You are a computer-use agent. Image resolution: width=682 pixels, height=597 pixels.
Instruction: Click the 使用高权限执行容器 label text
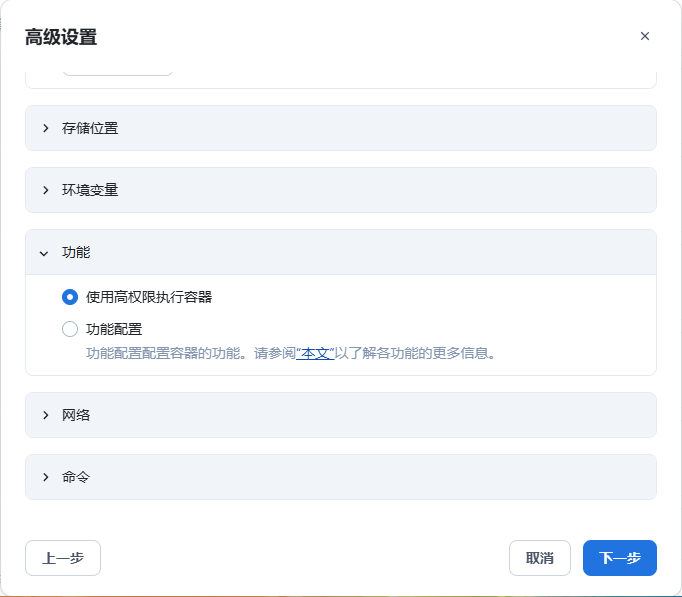pos(149,297)
